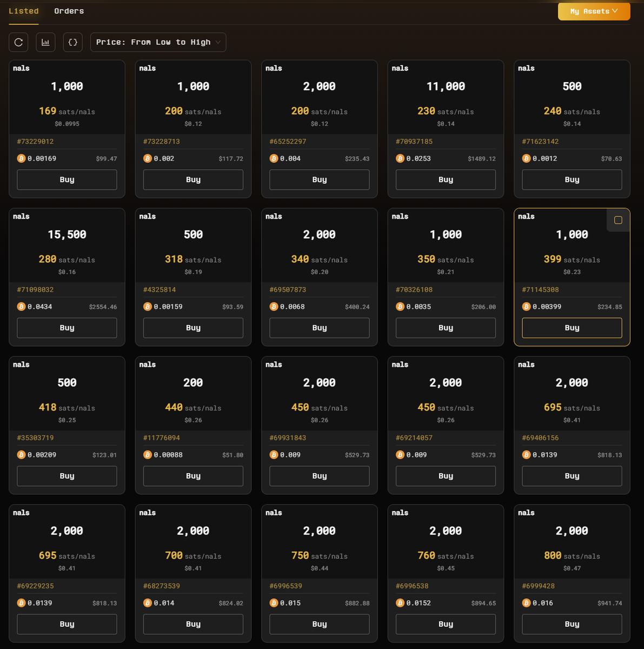Click the $941.74 total value
The width and height of the screenshot is (644, 649).
point(609,604)
